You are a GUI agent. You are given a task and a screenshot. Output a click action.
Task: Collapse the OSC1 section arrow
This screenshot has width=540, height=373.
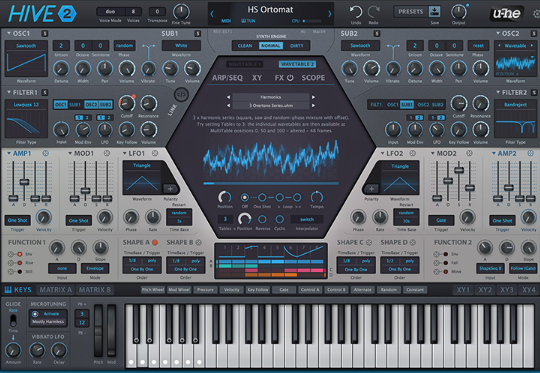[x=9, y=33]
